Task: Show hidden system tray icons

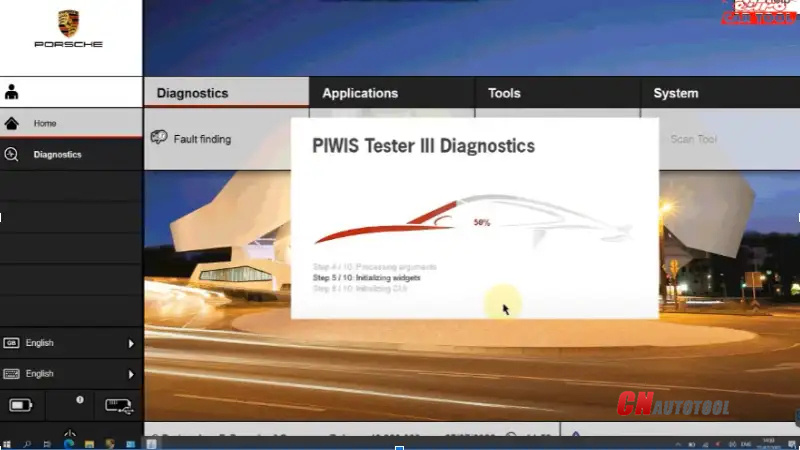Action: pos(678,445)
